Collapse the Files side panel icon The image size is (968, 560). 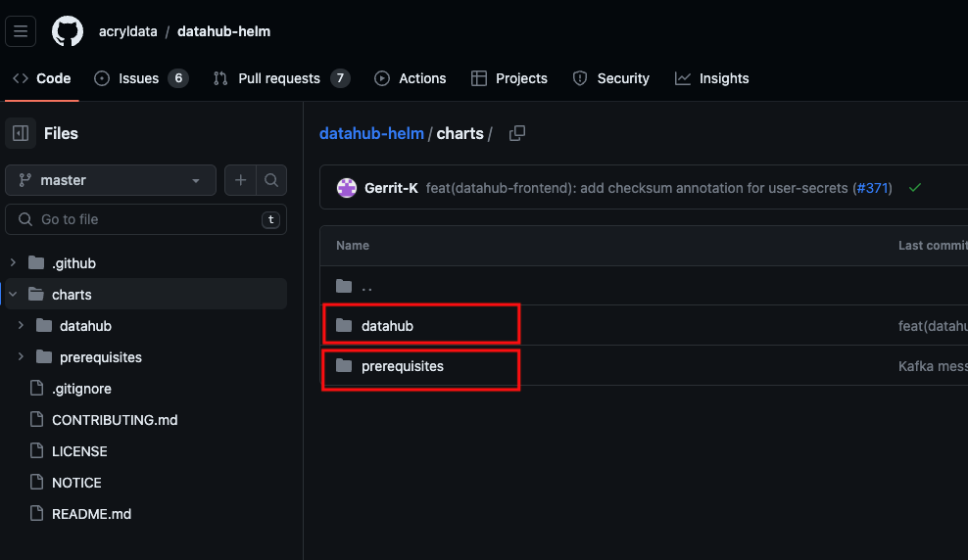coord(21,133)
